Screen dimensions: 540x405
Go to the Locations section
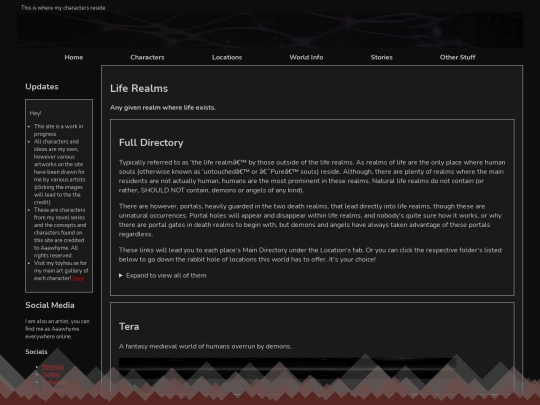pos(227,58)
